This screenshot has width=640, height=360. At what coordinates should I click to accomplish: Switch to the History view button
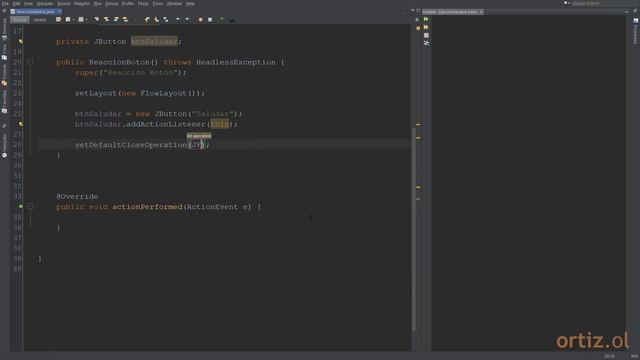[40, 20]
